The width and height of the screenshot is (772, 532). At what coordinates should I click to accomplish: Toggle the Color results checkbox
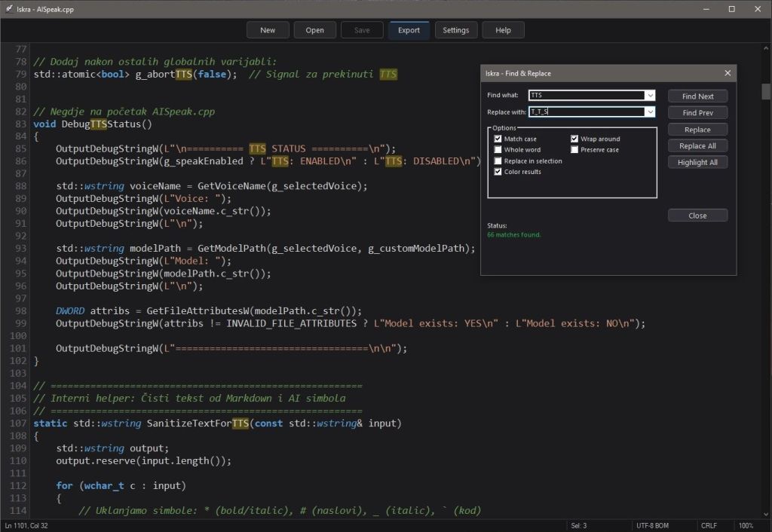click(x=498, y=172)
